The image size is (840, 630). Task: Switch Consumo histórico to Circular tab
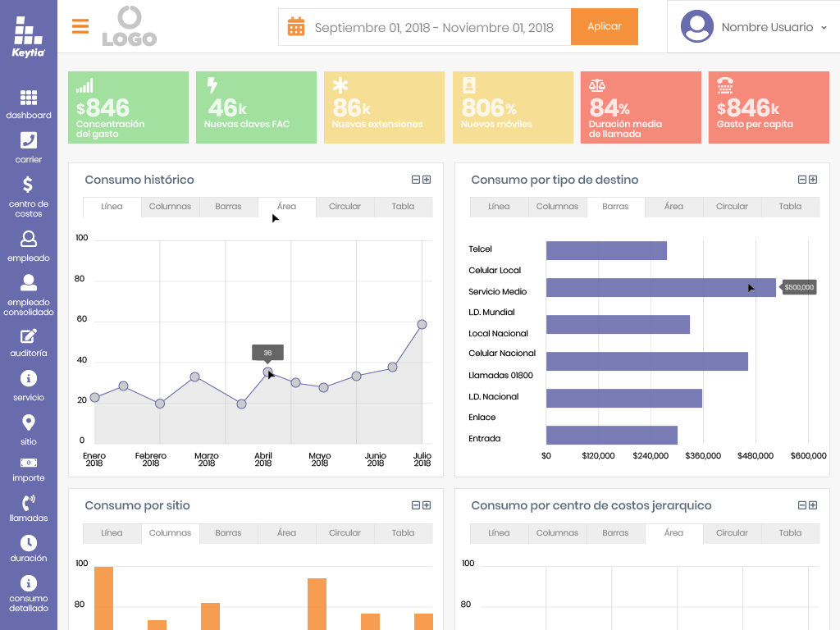point(345,207)
